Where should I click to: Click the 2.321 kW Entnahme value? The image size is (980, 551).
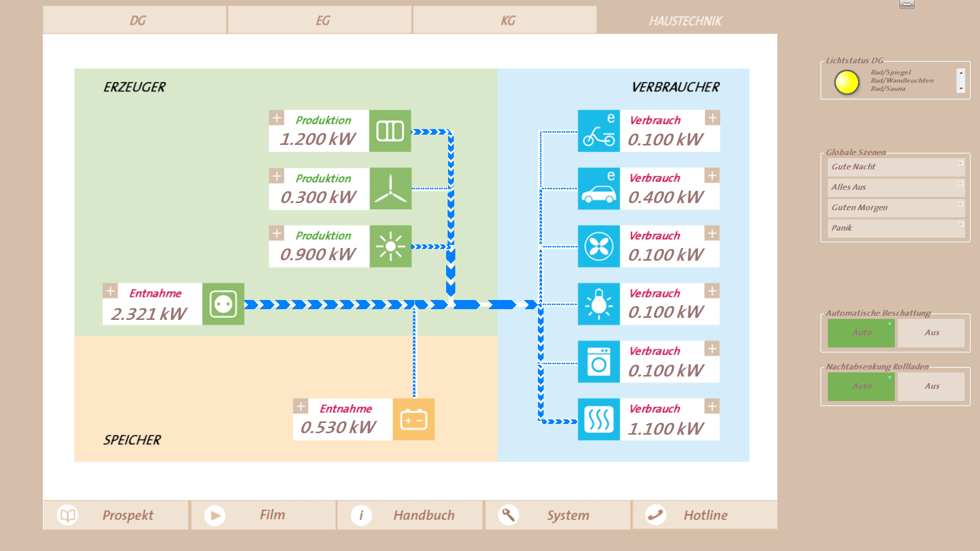click(x=149, y=314)
